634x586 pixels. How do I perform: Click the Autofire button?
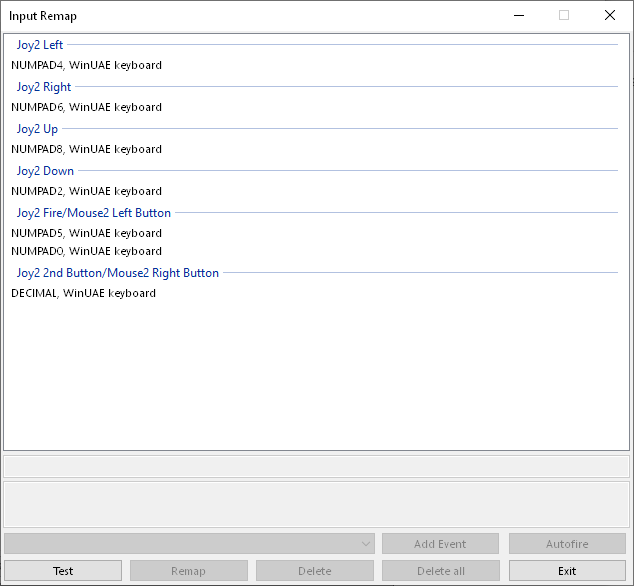[567, 544]
